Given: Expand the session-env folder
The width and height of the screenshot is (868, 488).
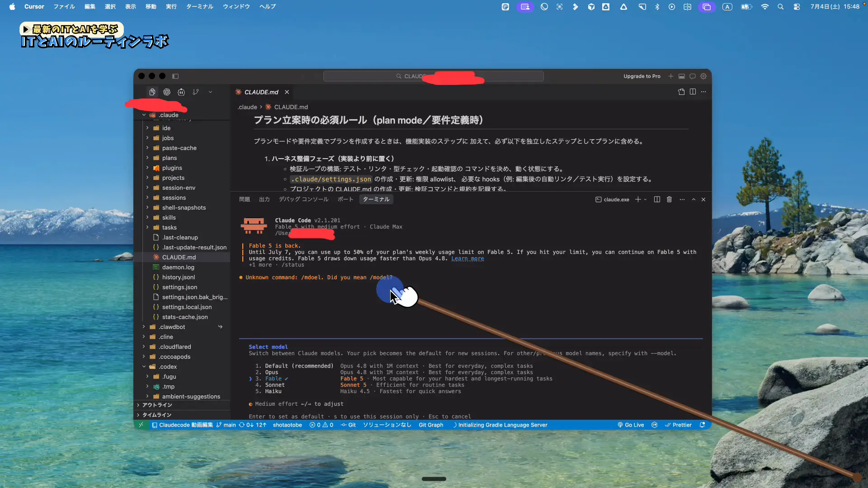Looking at the screenshot, I should tap(147, 188).
